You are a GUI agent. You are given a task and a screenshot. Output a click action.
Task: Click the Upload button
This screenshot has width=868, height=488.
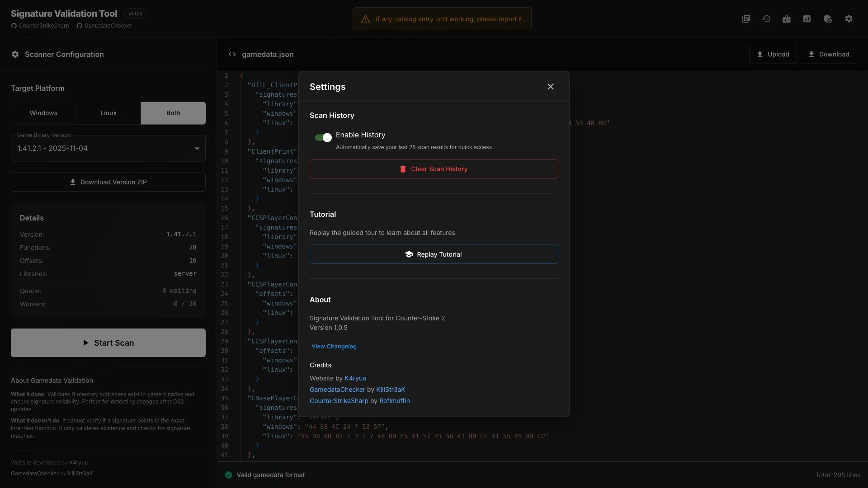click(773, 54)
